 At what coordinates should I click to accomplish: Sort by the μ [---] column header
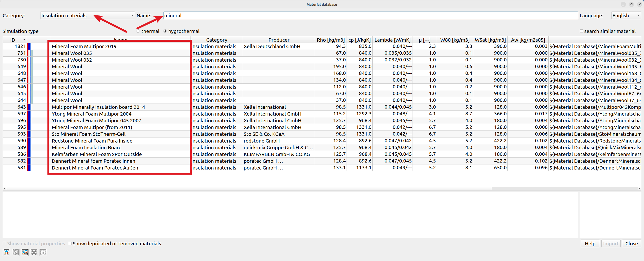coord(425,40)
